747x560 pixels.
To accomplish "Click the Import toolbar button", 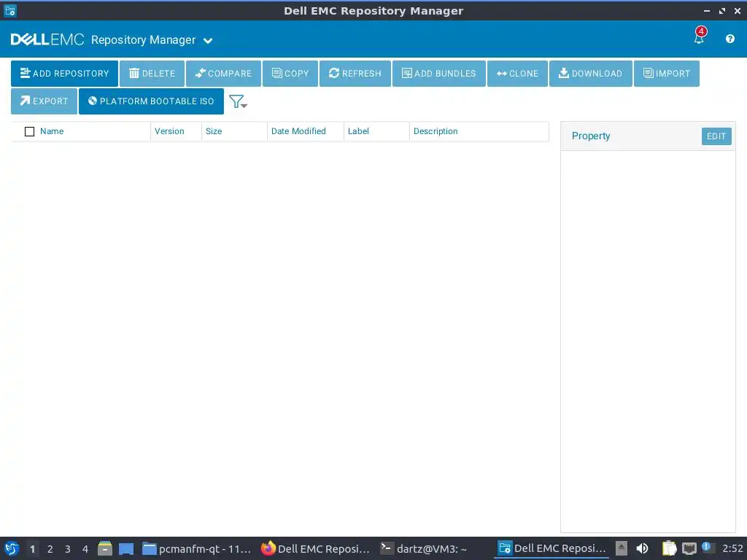I will pos(667,74).
